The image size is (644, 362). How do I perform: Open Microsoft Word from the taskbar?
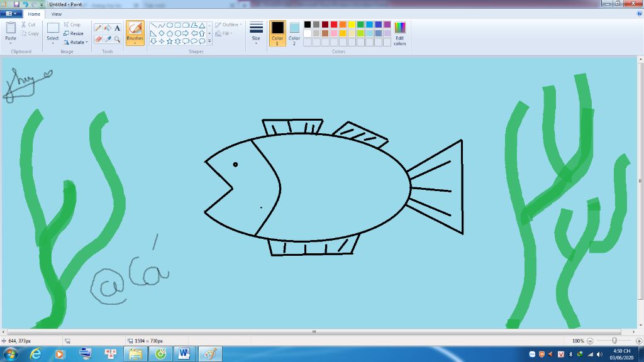(184, 354)
